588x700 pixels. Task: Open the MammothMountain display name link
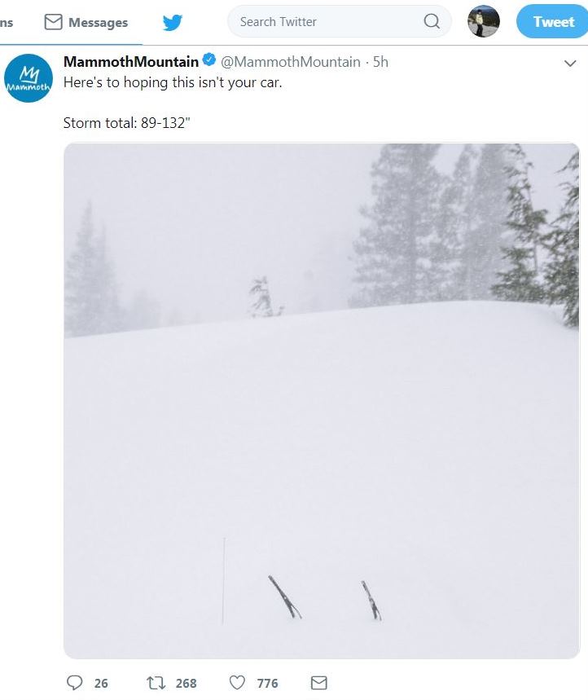tap(130, 62)
